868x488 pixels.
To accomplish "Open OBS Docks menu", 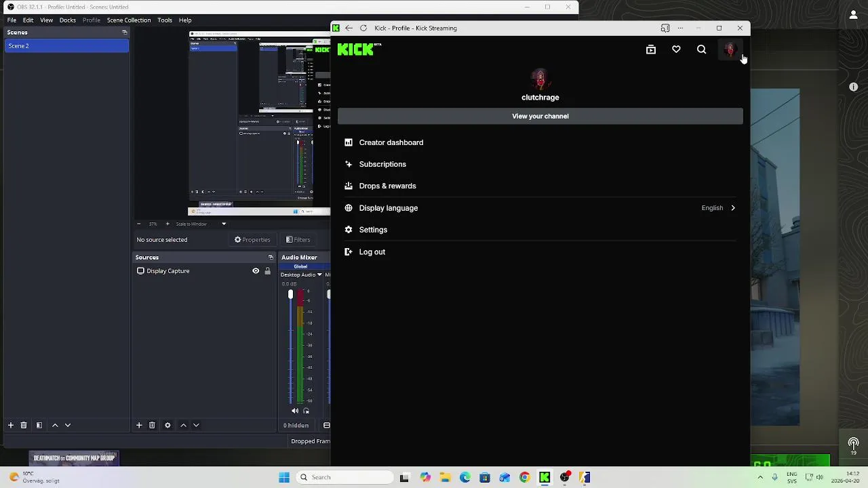I will 67,20.
